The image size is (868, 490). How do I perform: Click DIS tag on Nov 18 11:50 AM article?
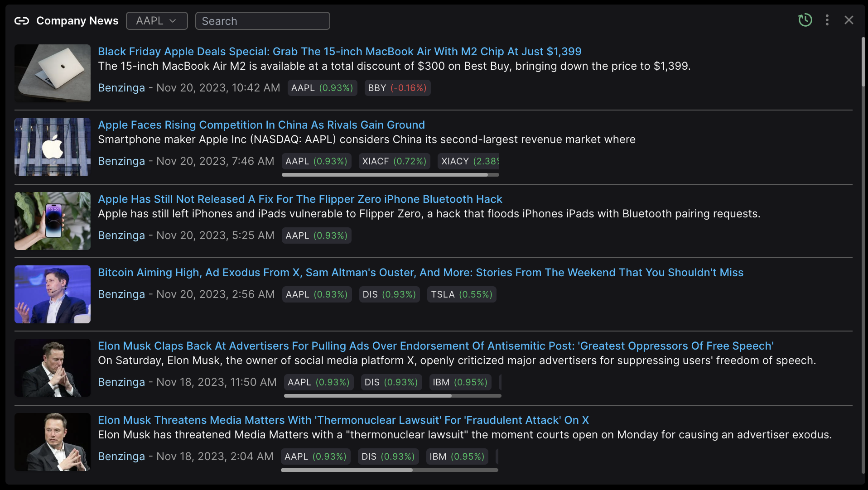point(391,382)
